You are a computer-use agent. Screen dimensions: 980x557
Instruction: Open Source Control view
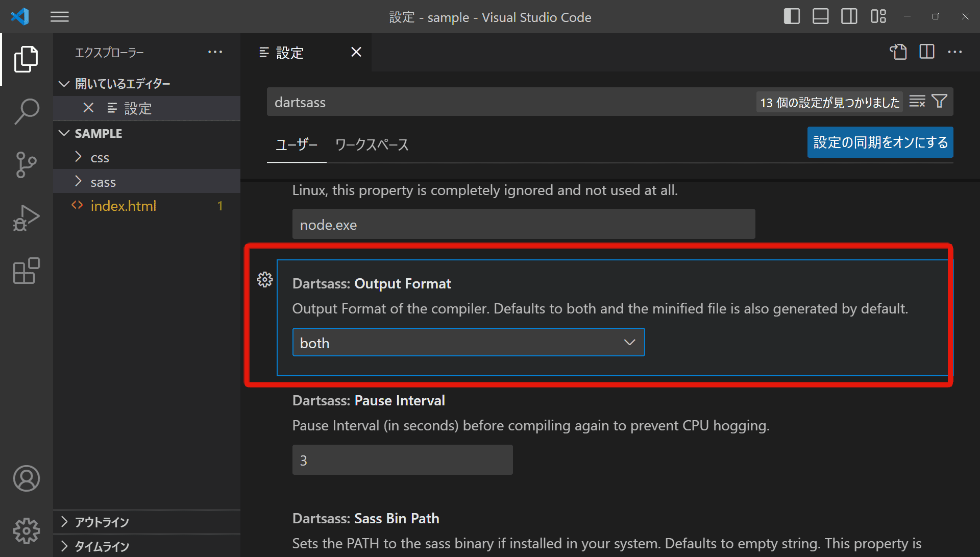(27, 165)
